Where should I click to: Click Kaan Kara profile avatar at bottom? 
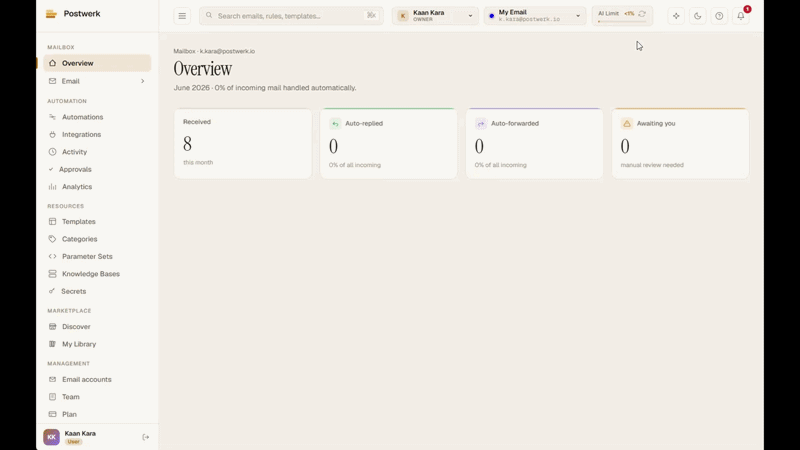52,437
